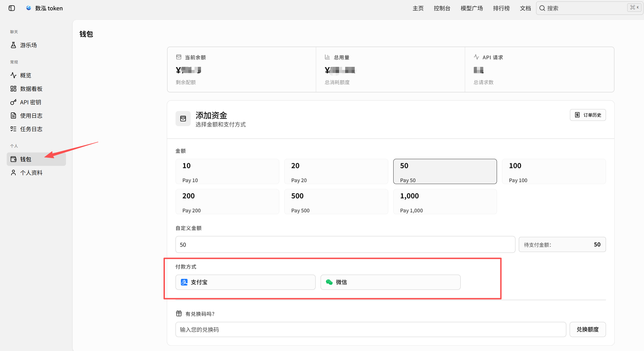Screen dimensions: 644x351
Task: Select the 200 amount option
Action: pyautogui.click(x=227, y=202)
